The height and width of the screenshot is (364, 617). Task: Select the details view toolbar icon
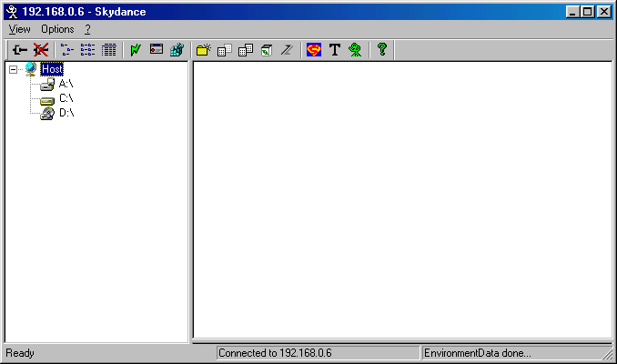coord(109,50)
